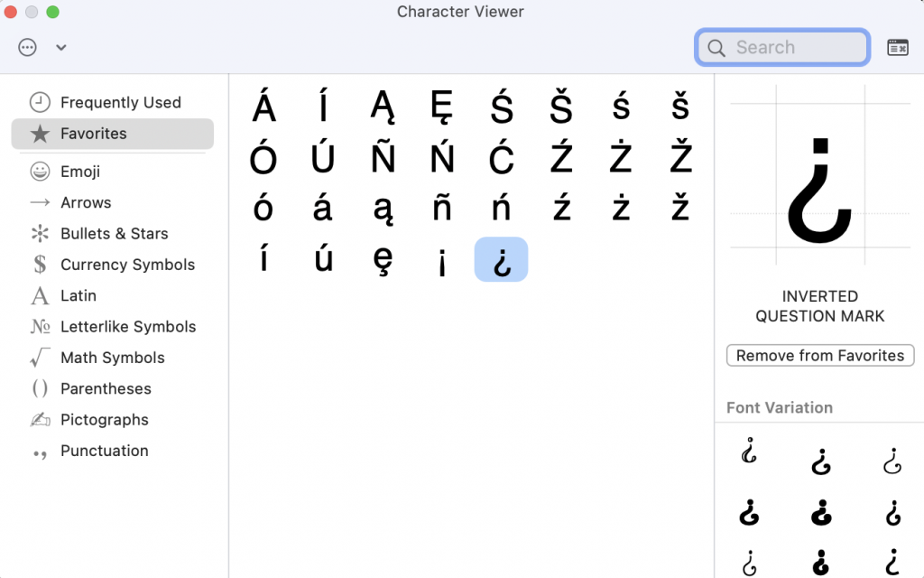Select the Parentheses category
Viewport: 924px width, 578px height.
pos(106,388)
